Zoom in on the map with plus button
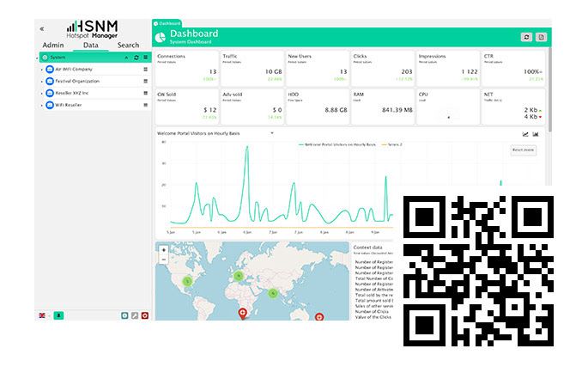Viewport: 588px width, 373px height. pyautogui.click(x=164, y=249)
